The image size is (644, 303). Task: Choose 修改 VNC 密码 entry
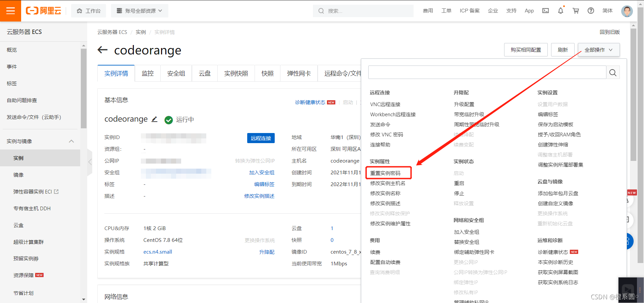tap(386, 135)
